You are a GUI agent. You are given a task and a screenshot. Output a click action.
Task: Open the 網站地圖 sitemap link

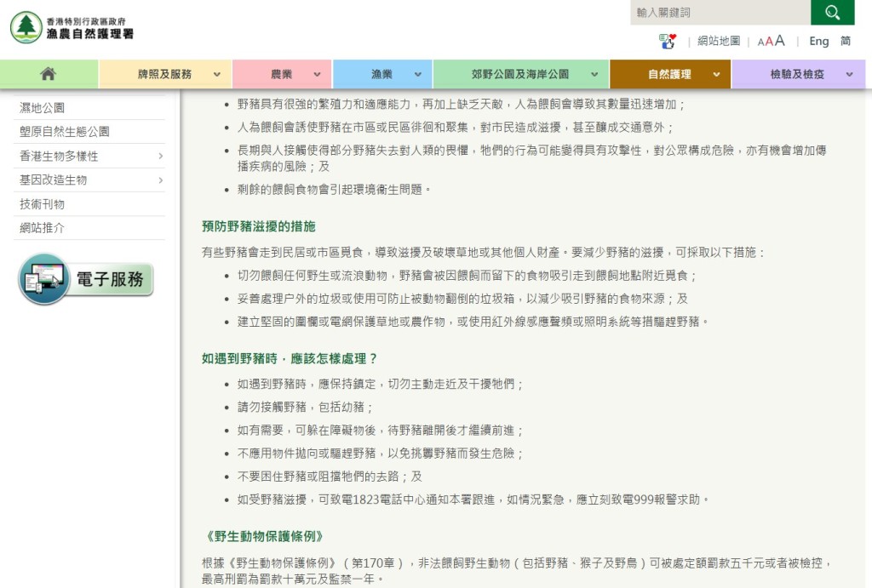point(719,41)
